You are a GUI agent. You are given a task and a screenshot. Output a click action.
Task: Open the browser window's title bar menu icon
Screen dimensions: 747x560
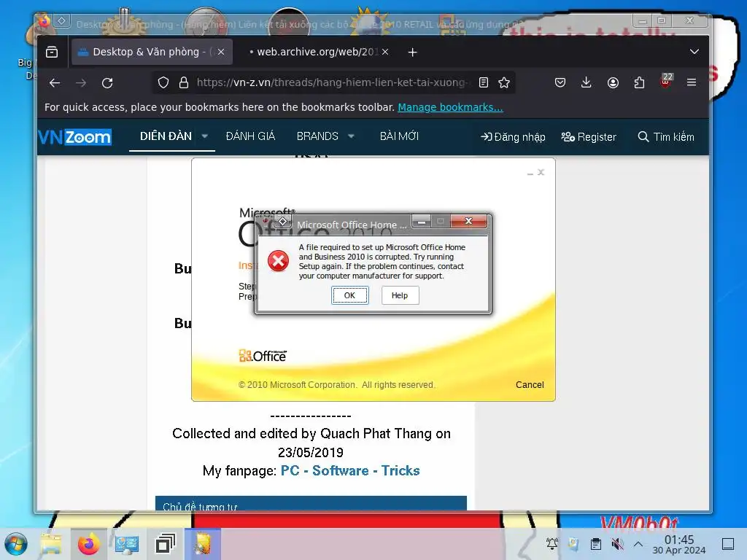pyautogui.click(x=61, y=20)
